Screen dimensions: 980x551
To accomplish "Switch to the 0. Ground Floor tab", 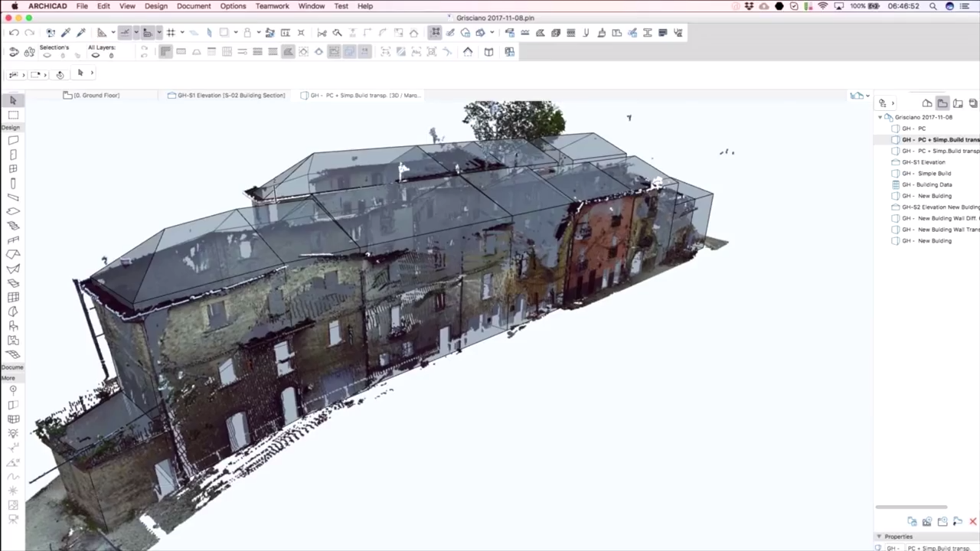I will pyautogui.click(x=96, y=95).
